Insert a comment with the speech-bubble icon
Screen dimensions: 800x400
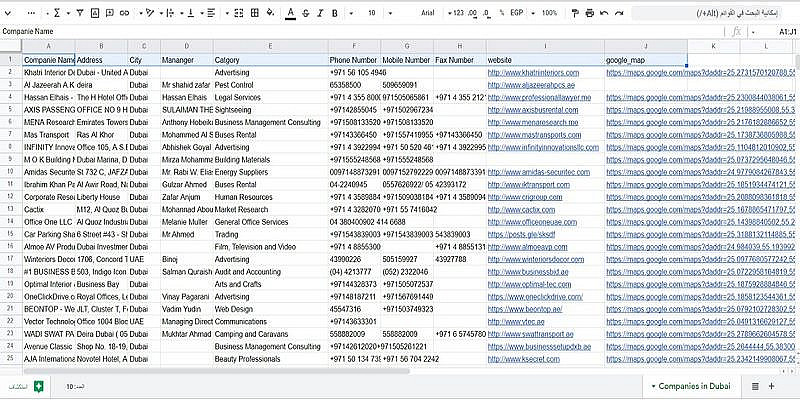(109, 13)
